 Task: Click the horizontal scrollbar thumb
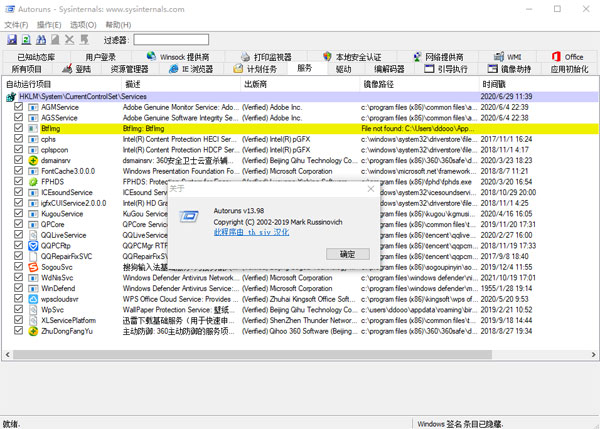(253, 355)
